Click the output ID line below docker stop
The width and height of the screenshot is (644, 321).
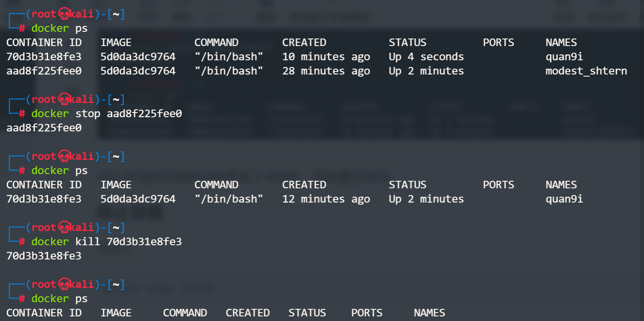point(44,128)
